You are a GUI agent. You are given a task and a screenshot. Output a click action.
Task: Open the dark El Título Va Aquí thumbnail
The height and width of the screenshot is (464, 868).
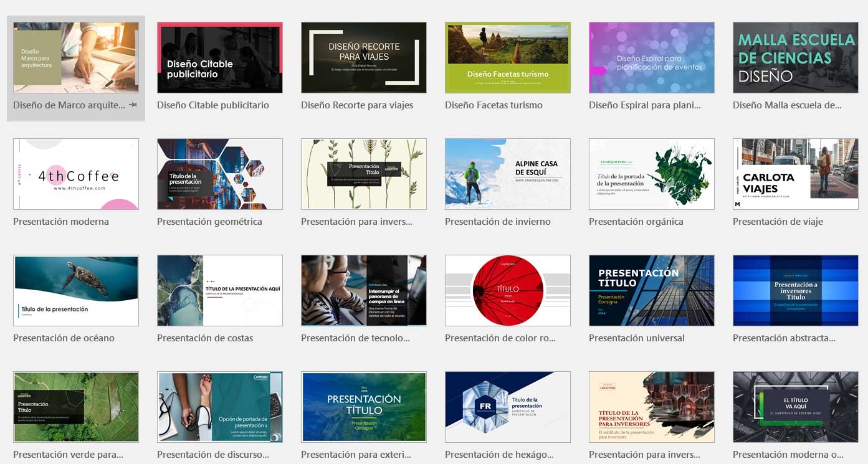tap(796, 407)
